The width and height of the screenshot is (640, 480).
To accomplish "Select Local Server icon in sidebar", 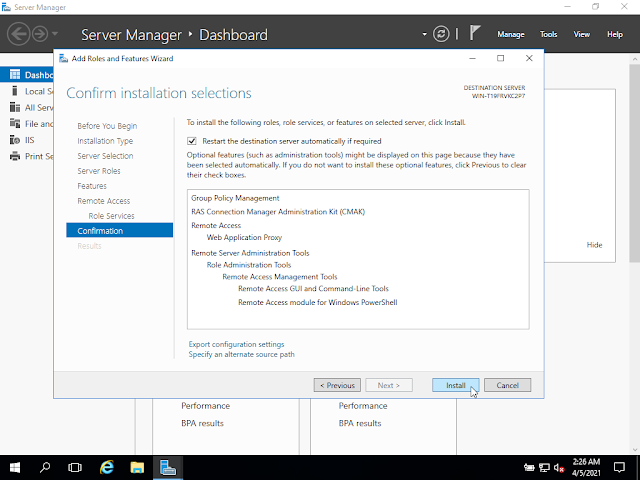I will (15, 91).
